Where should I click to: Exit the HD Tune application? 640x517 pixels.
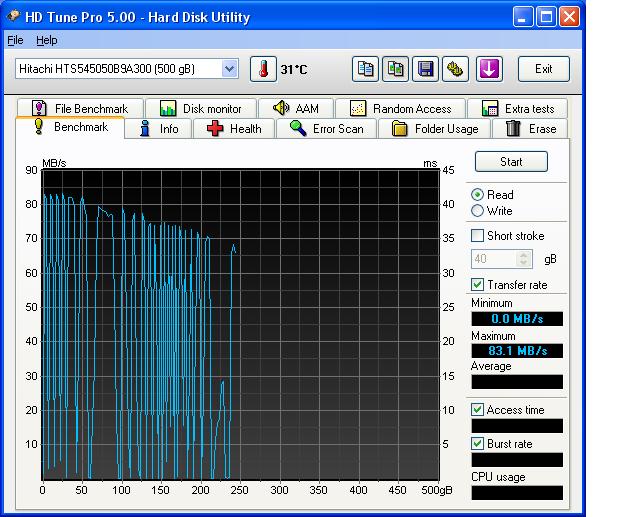(x=544, y=69)
